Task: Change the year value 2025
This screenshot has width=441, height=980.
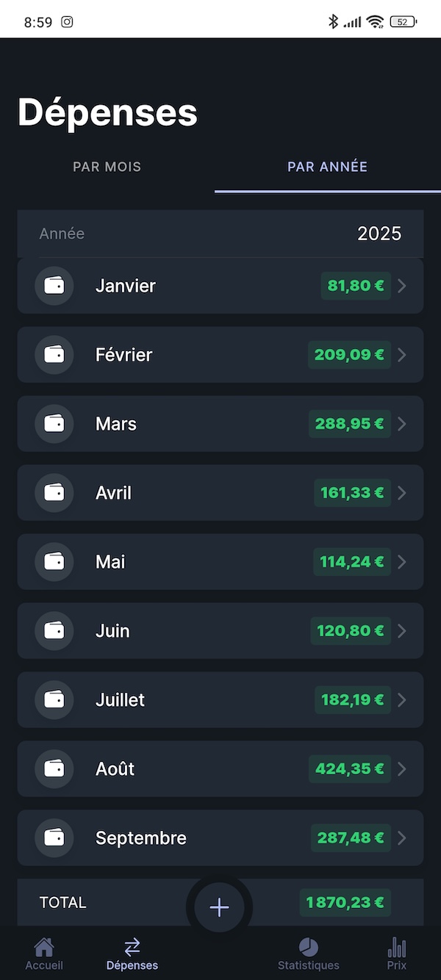Action: (379, 234)
